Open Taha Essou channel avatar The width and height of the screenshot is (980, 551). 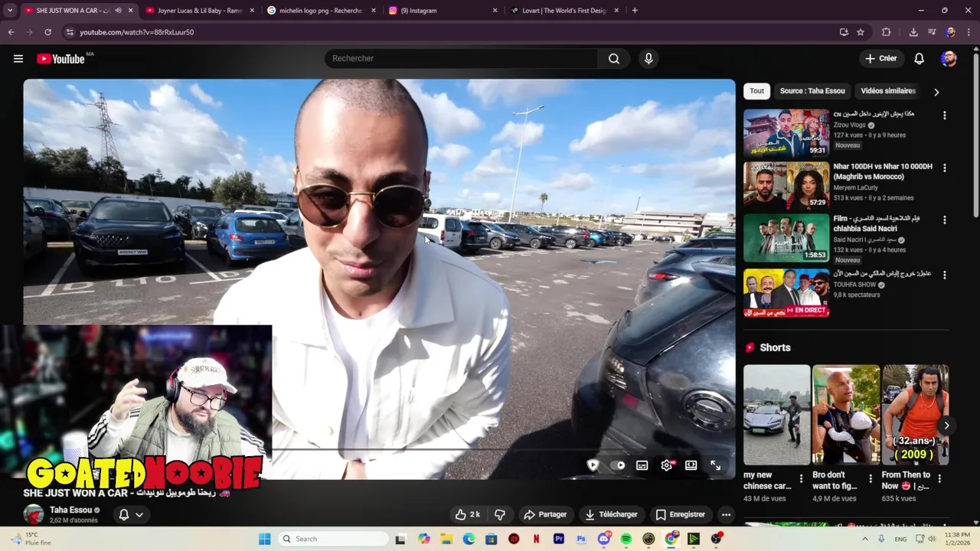[34, 515]
